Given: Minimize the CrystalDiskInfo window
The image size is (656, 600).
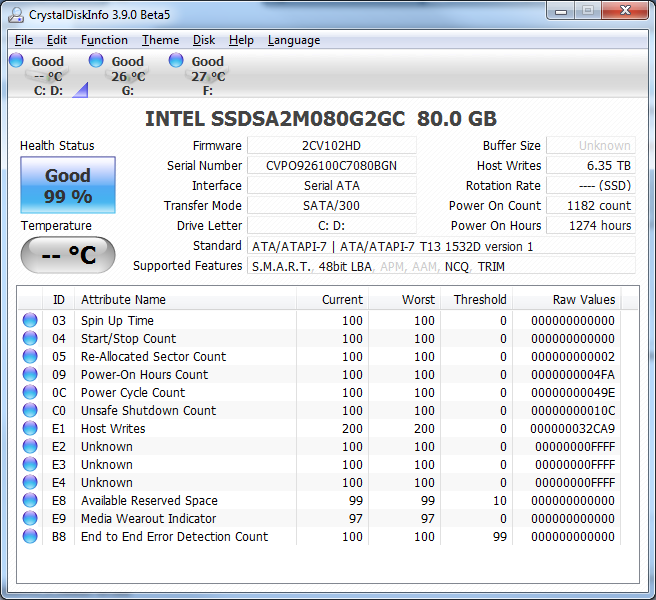Looking at the screenshot, I should [561, 11].
